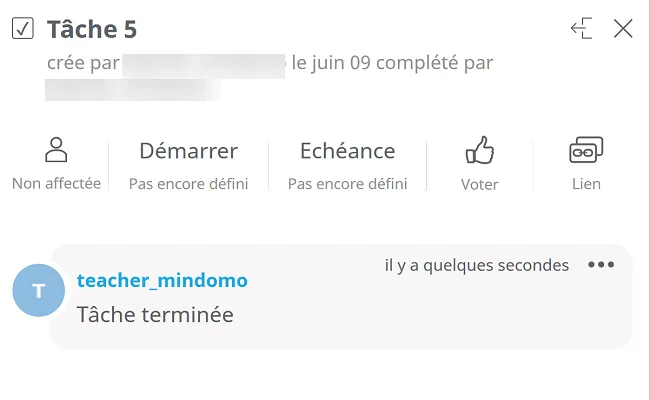Image resolution: width=650 pixels, height=400 pixels.
Task: Click the blurred creator name after crée par
Action: (203, 66)
